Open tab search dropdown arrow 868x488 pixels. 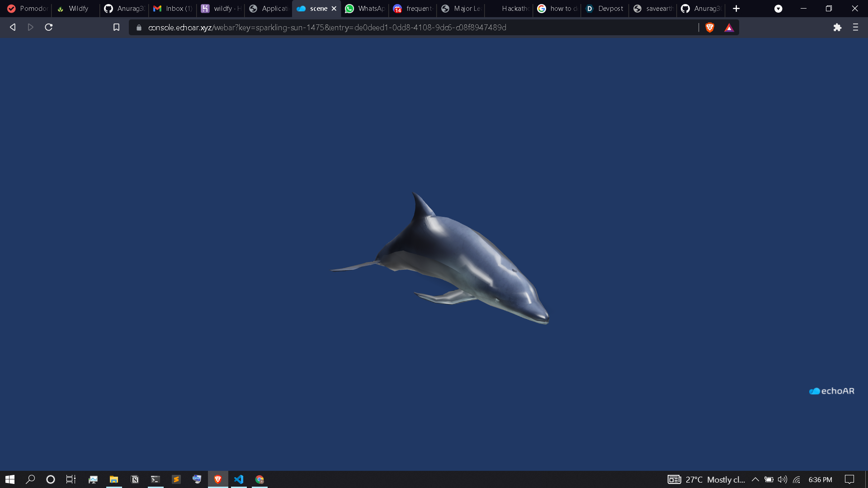coord(778,9)
